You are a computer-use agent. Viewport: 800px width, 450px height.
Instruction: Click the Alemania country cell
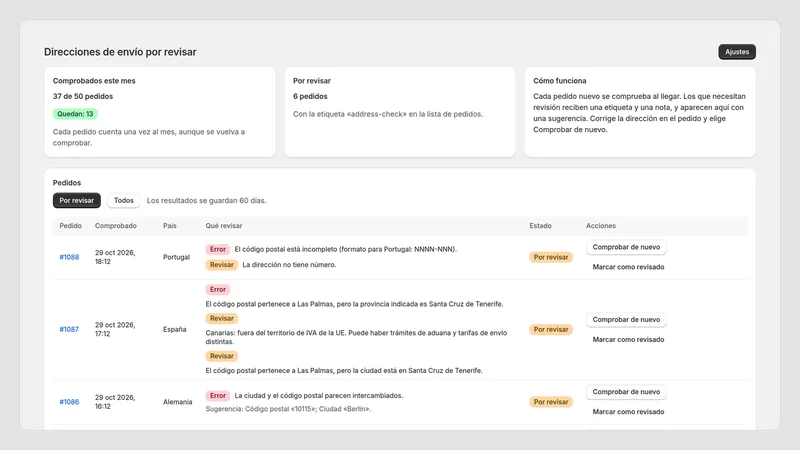[x=178, y=402]
